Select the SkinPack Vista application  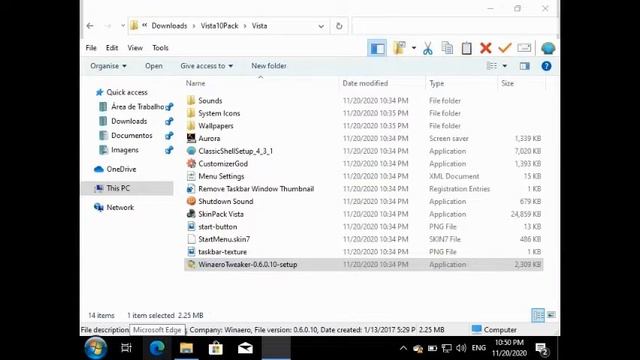[220, 214]
